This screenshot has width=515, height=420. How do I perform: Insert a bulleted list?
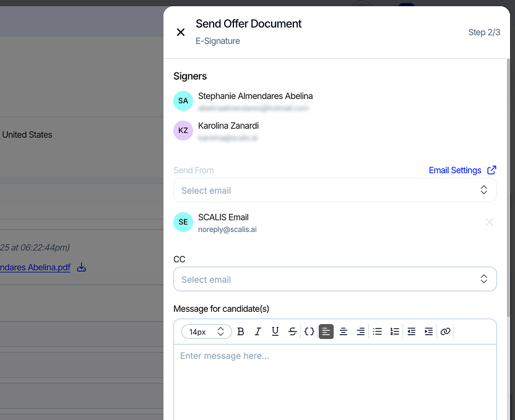[x=378, y=332]
